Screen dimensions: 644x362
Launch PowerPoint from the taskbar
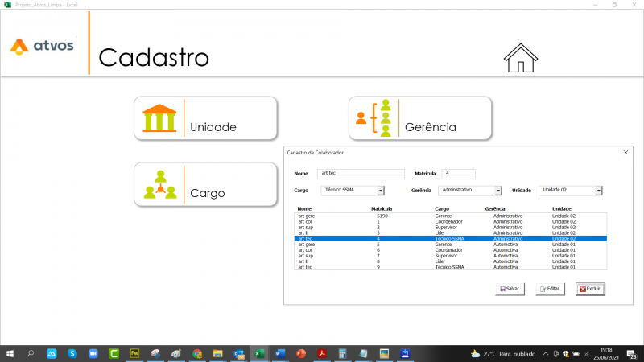point(301,353)
